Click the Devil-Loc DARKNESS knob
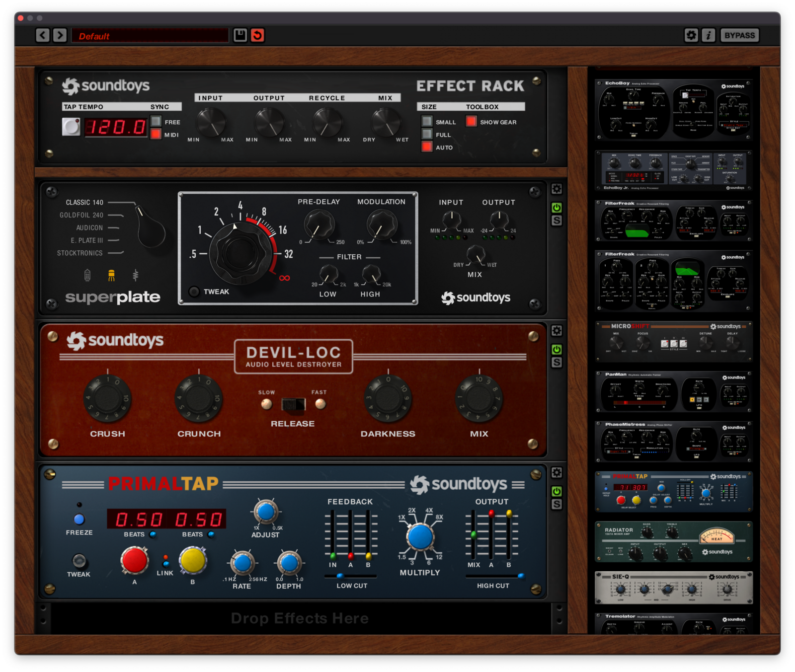 pos(388,398)
